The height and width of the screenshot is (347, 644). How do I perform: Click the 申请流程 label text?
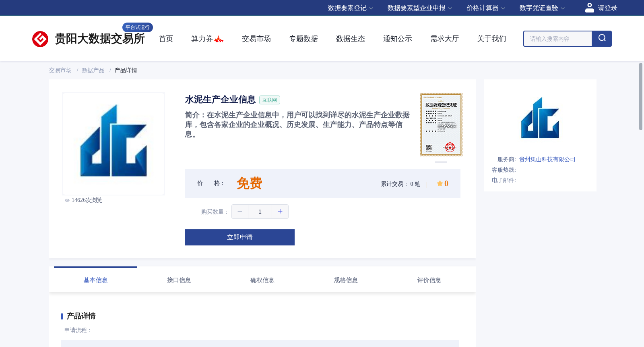click(x=78, y=330)
